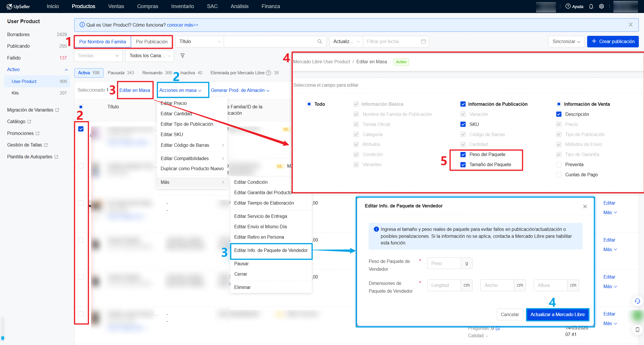Select Duplicar como Producto Nuevo entry
Viewport: 644px width, 345px height.
192,169
